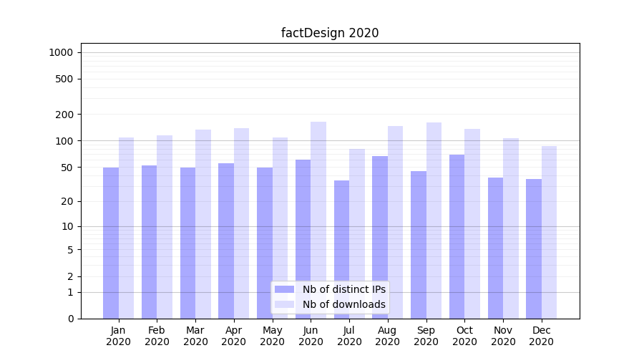Click the Oct 2020 distinct IPs bar

[x=457, y=236]
